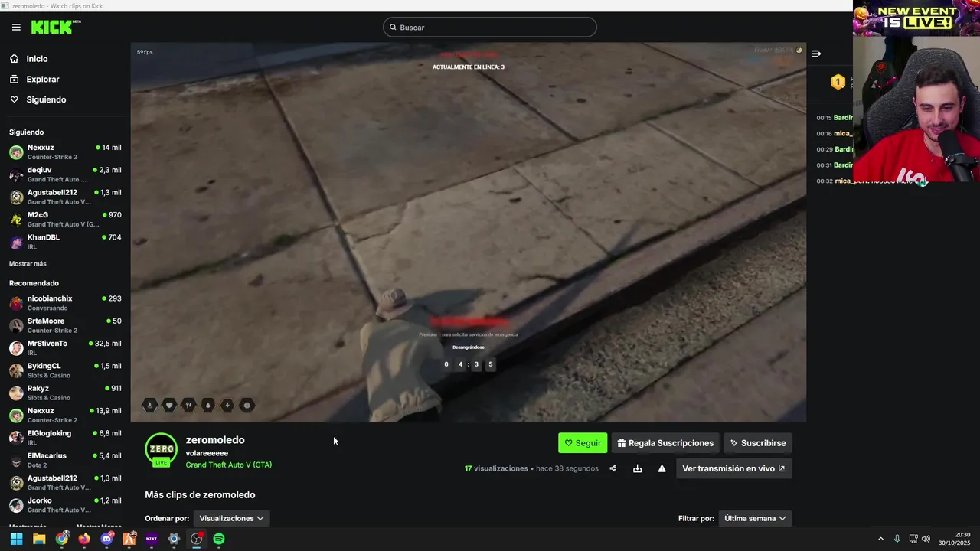Open File Explorer from taskbar
This screenshot has height=551, width=980.
(39, 539)
